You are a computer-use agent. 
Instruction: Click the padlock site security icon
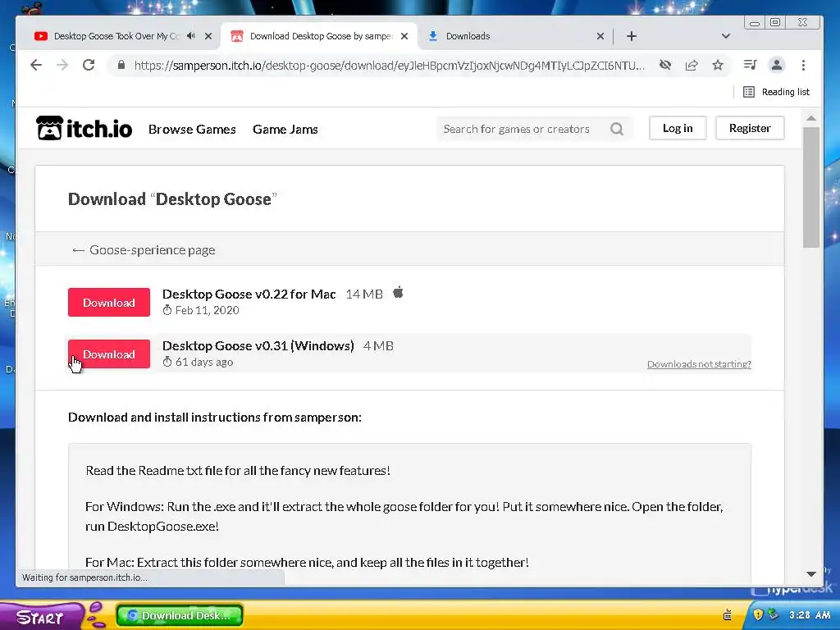point(121,66)
